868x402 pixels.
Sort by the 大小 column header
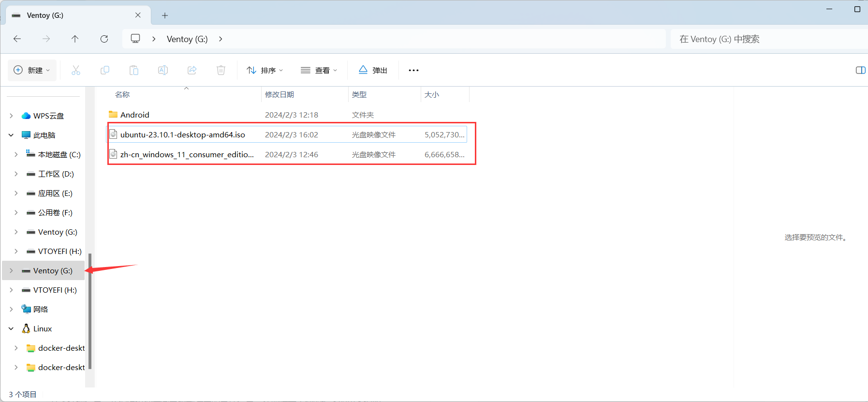[x=432, y=94]
